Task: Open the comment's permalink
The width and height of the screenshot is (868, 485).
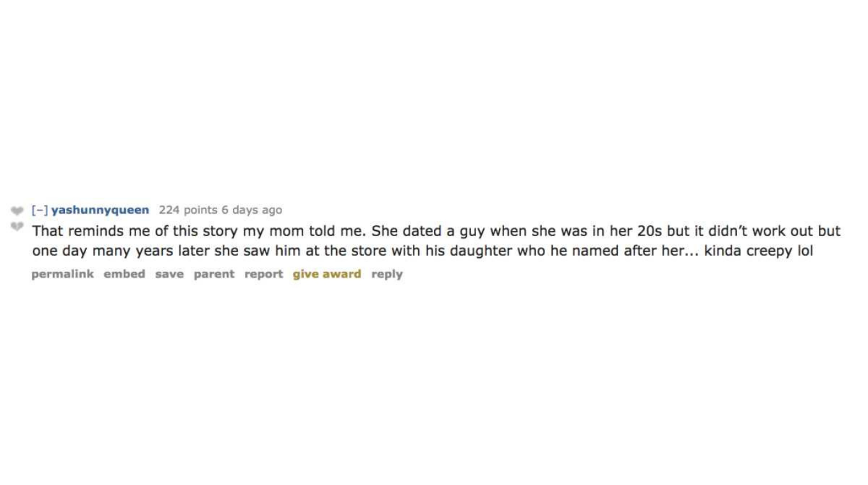Action: 63,274
